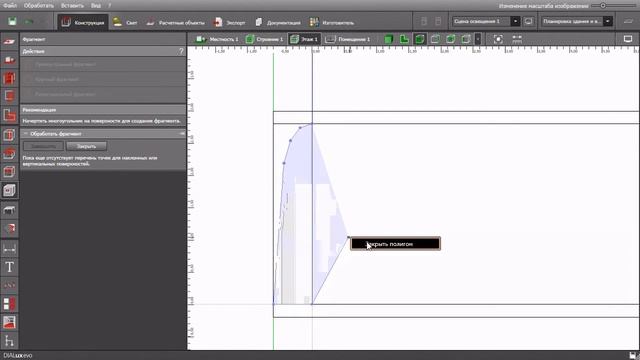The height and width of the screenshot is (360, 640).
Task: Toggle the fourth wireframe cube view icon
Action: click(x=435, y=39)
